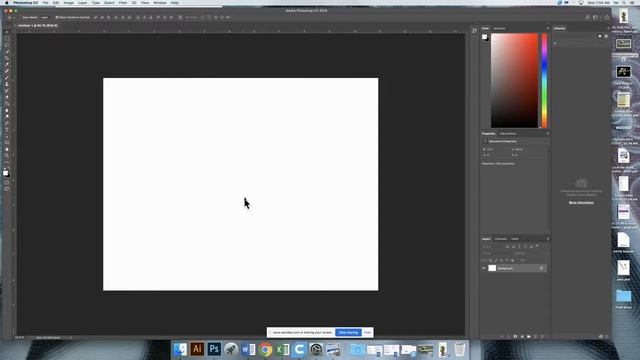This screenshot has width=640, height=360.
Task: Click Hide on the screen sharing bar
Action: pyautogui.click(x=367, y=332)
